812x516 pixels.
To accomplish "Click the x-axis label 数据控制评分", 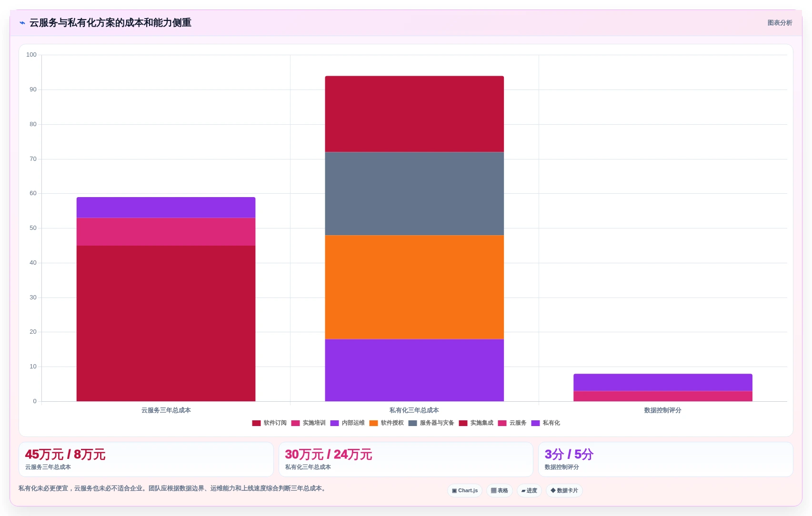I will tap(663, 410).
